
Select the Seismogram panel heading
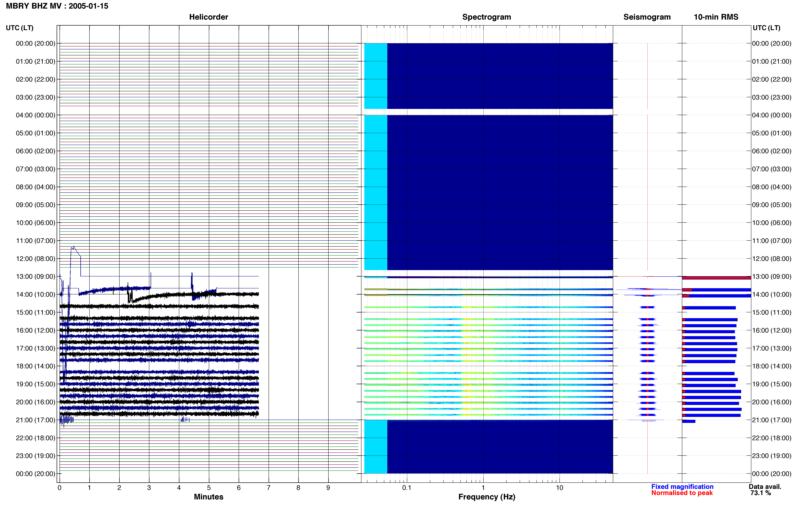647,17
